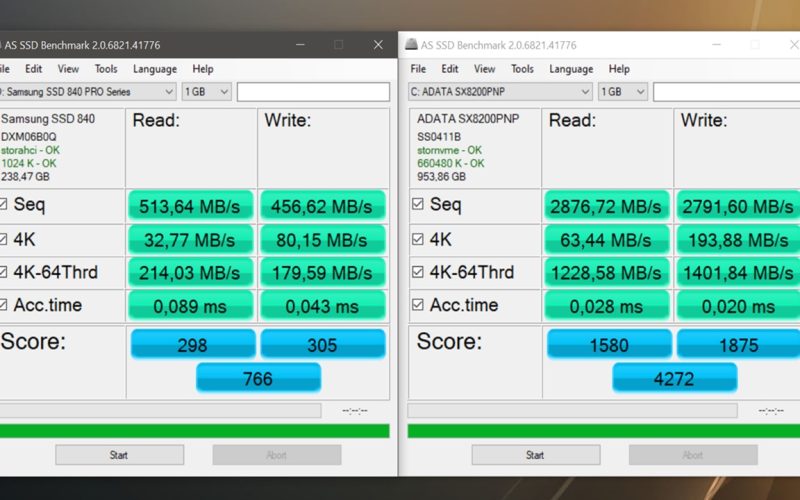Click stornvme - OK driver status text
The height and width of the screenshot is (500, 800).
pos(449,150)
